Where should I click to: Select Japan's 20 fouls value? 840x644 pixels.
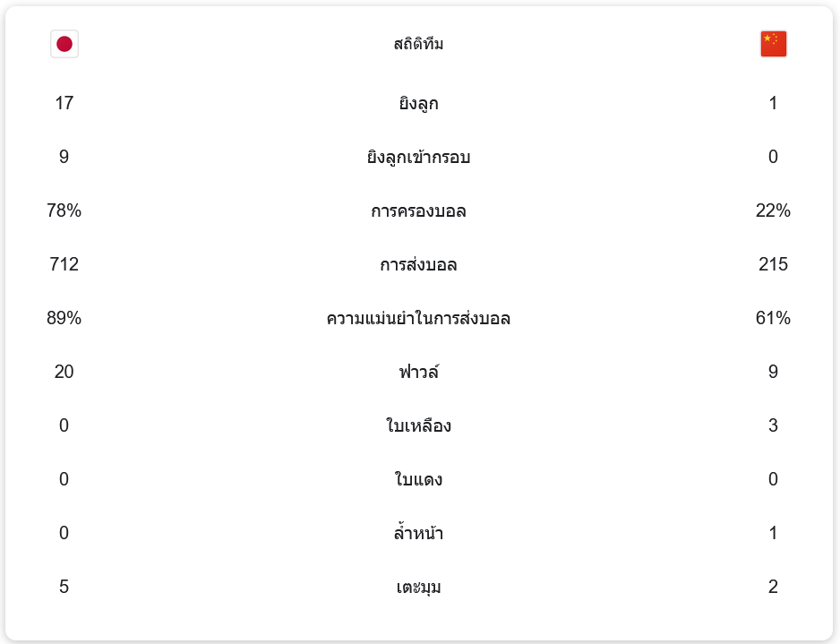pyautogui.click(x=64, y=372)
